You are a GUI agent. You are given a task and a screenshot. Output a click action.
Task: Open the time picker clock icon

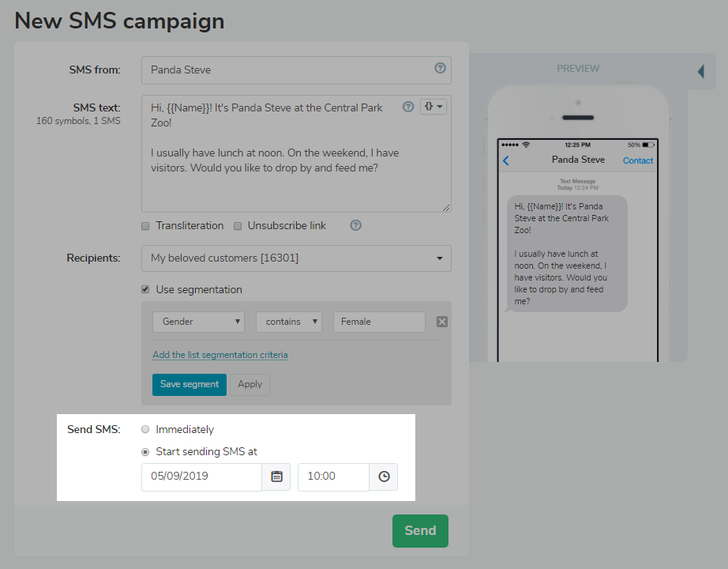pyautogui.click(x=384, y=477)
